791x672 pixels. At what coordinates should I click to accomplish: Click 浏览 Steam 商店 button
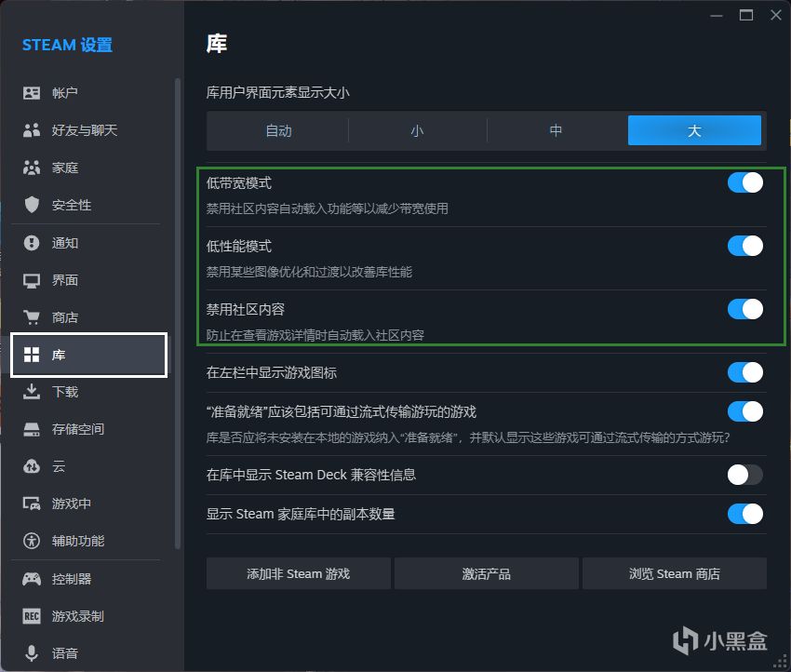tap(675, 573)
